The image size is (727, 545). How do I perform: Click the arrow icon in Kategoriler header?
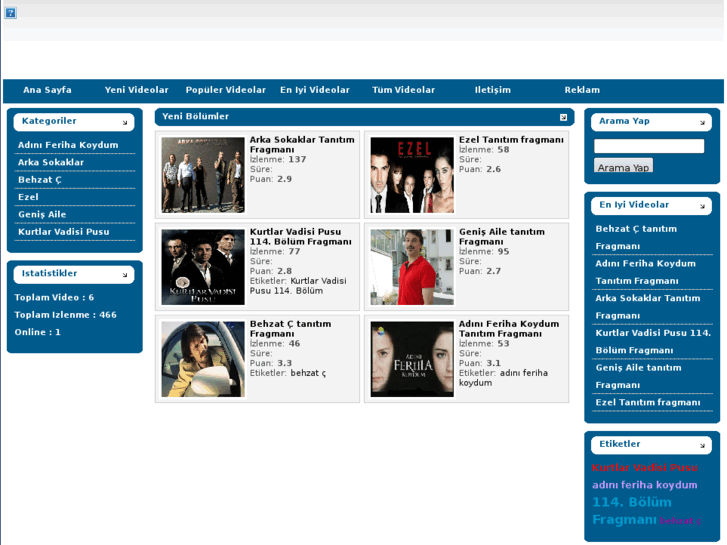pyautogui.click(x=125, y=122)
